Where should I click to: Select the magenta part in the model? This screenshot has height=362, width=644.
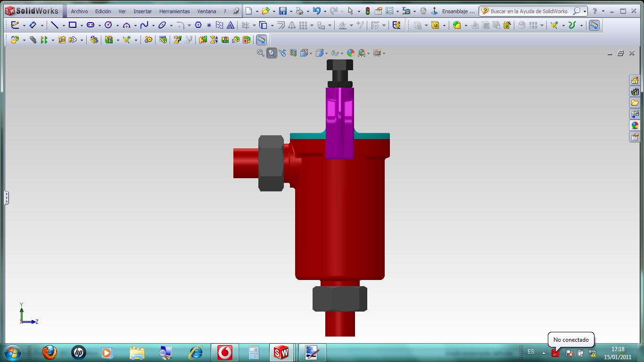339,123
